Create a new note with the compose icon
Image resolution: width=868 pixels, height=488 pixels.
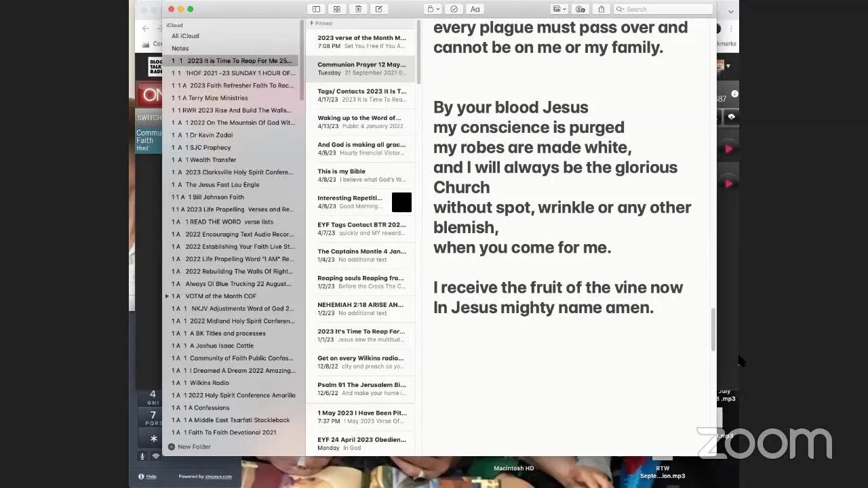(379, 9)
